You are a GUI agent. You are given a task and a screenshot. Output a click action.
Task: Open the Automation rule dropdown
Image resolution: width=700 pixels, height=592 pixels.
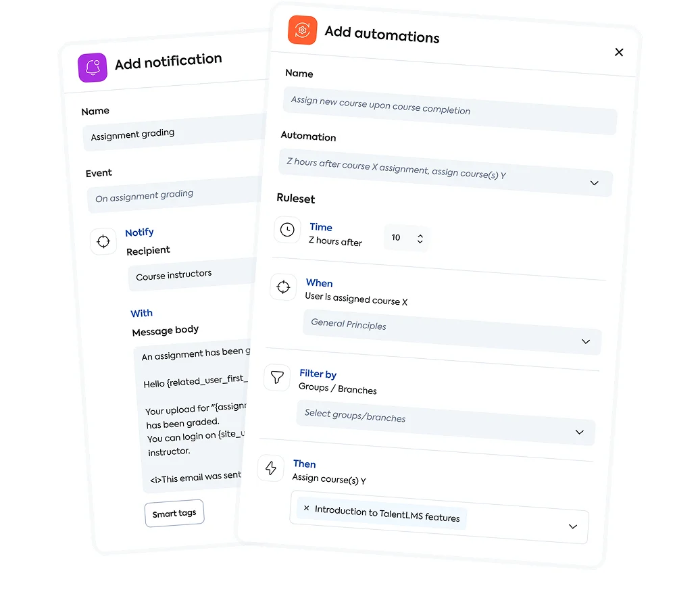595,183
